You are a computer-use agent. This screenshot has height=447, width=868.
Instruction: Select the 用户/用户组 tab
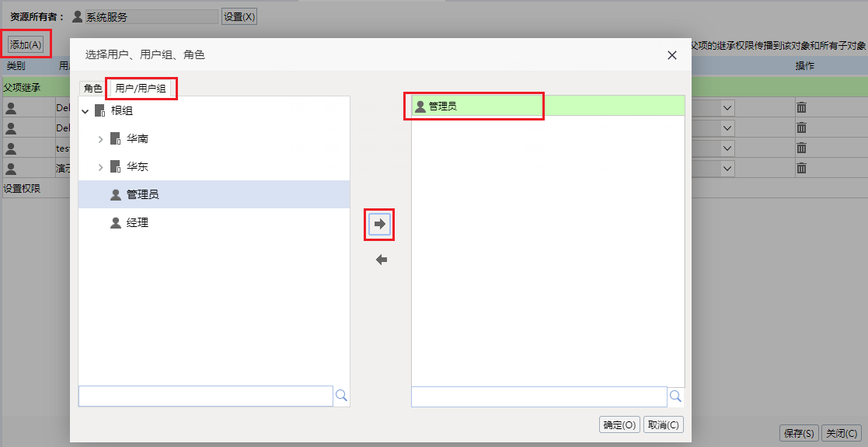[141, 88]
